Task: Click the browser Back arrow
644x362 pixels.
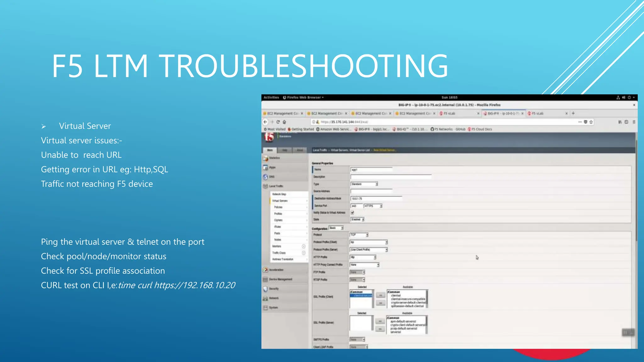Action: coord(265,122)
